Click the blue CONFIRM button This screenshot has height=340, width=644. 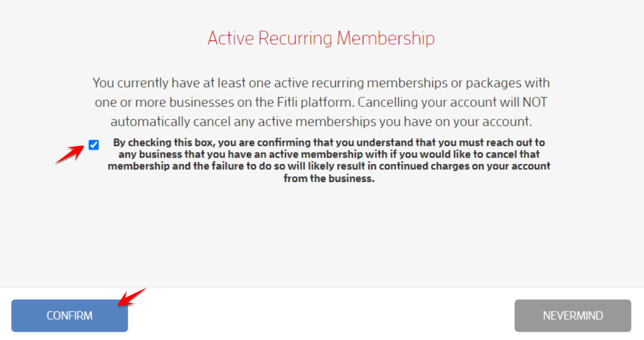tap(70, 315)
